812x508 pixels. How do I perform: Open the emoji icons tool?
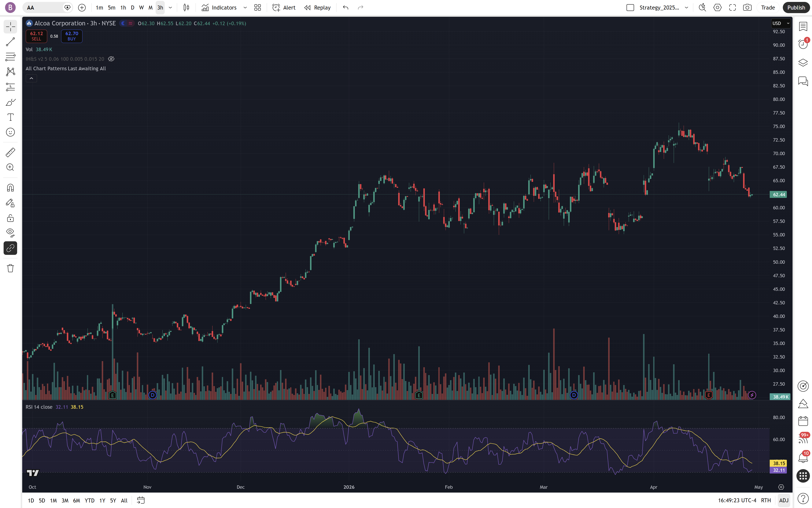point(10,132)
